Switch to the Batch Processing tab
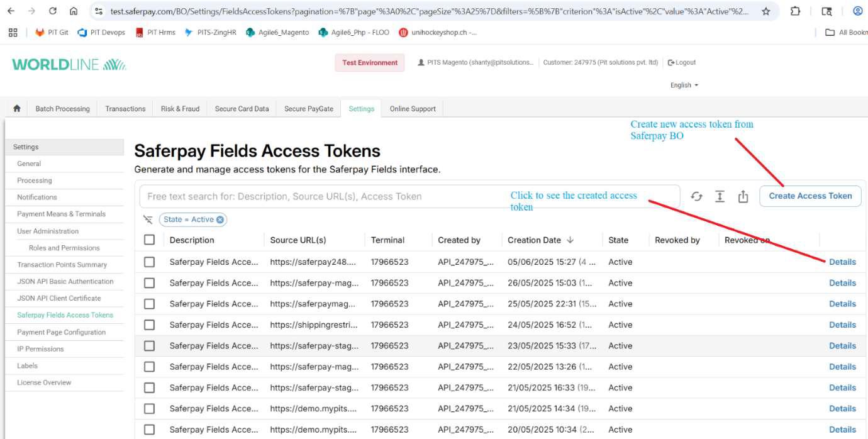The width and height of the screenshot is (868, 439). [63, 108]
